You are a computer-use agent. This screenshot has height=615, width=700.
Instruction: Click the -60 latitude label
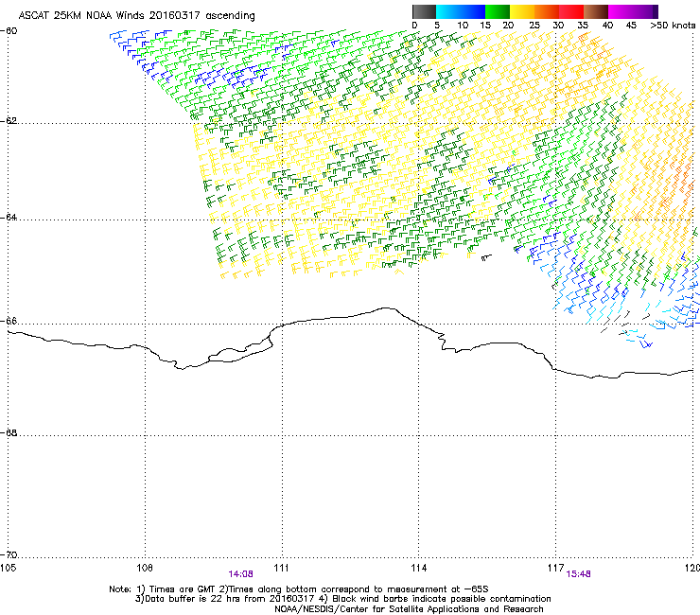9,31
